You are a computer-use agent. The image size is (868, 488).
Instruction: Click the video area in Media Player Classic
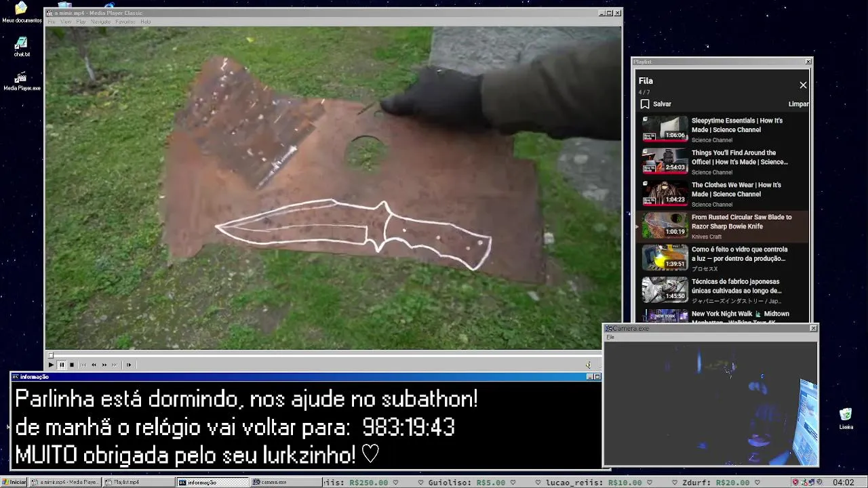[x=333, y=188]
